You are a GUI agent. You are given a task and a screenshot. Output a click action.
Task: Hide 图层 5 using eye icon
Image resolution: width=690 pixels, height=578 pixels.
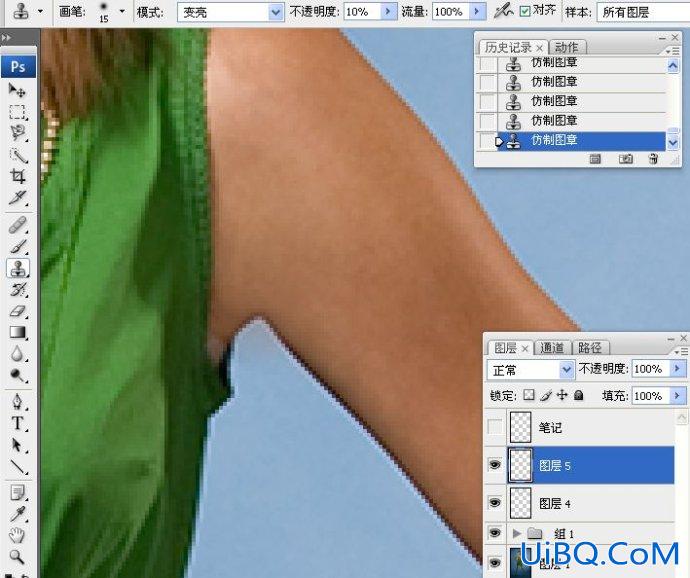point(495,464)
